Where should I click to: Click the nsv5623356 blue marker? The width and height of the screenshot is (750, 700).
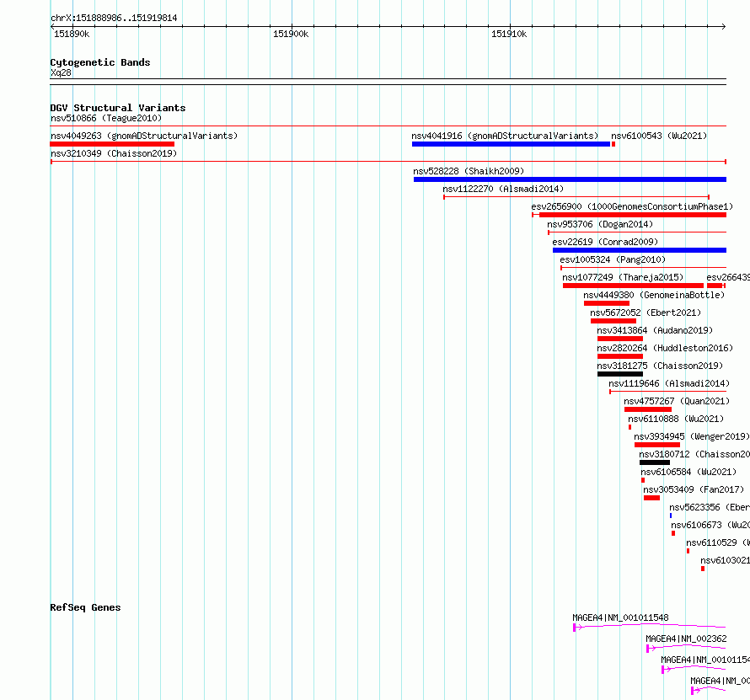click(x=671, y=516)
